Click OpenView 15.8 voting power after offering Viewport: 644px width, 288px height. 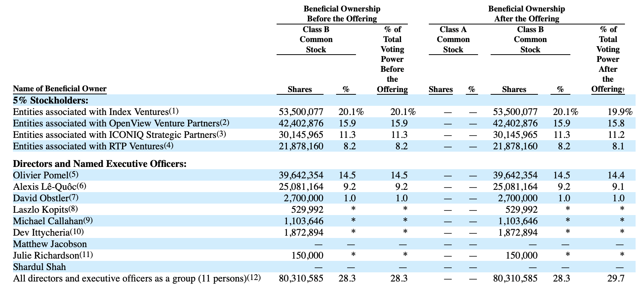pos(616,124)
